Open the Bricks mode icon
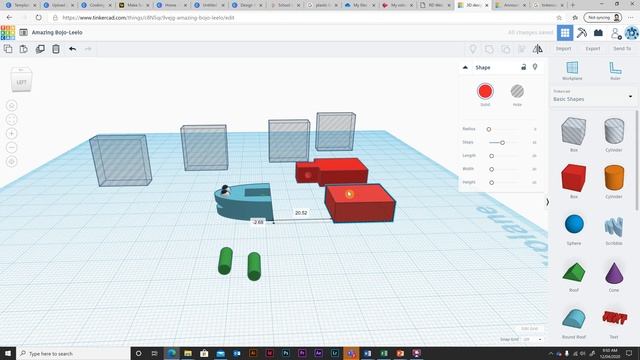 click(598, 33)
